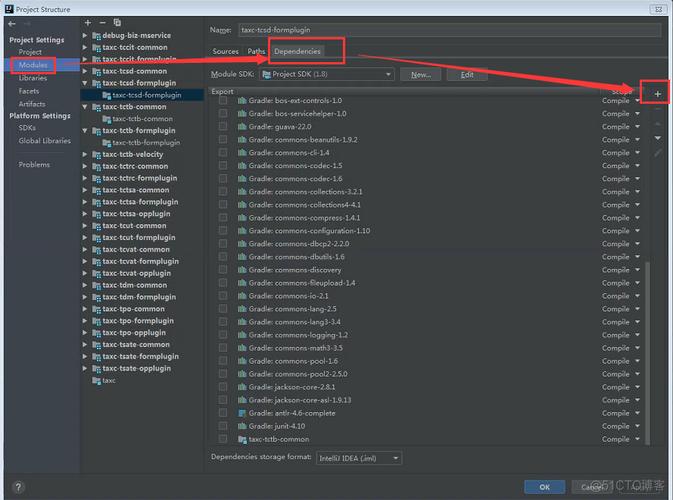Confirm with the OK button
This screenshot has height=500, width=673.
point(545,487)
